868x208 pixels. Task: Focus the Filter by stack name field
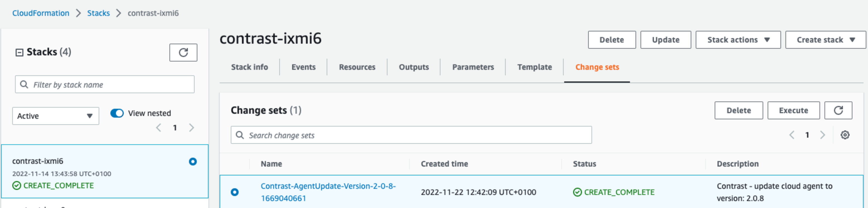[x=105, y=84]
